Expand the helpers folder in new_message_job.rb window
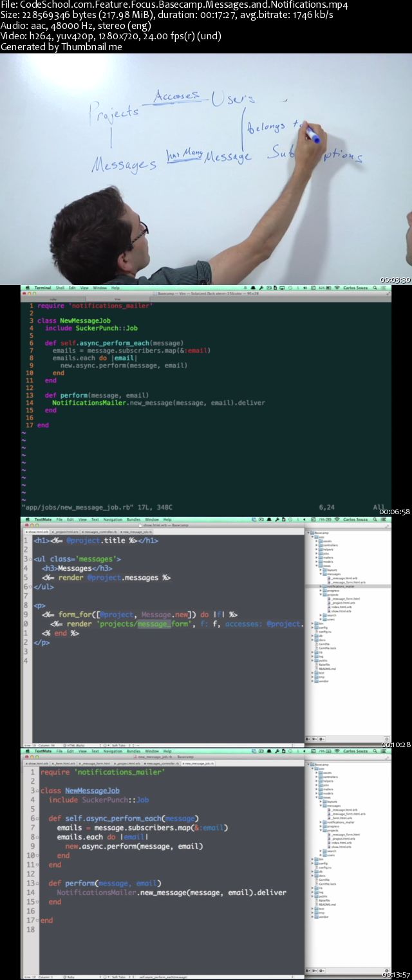The height and width of the screenshot is (980, 412). pyautogui.click(x=317, y=781)
